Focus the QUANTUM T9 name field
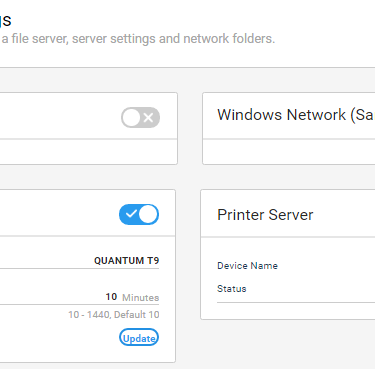Screen dimensions: 375x369 click(x=79, y=261)
